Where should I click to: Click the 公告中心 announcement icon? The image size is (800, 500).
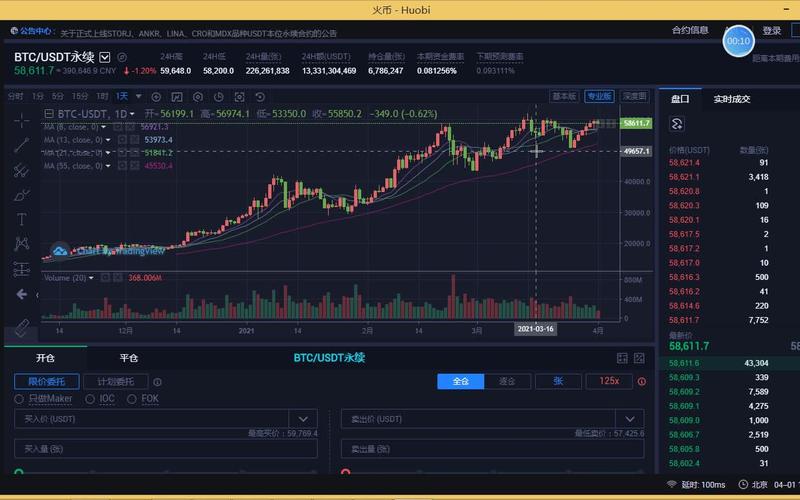pyautogui.click(x=14, y=31)
